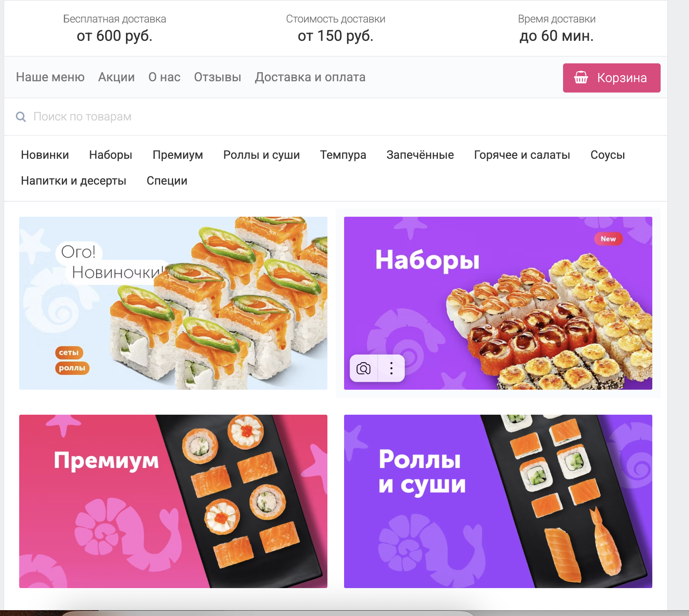Open the Ого! Новиночки banner
Image resolution: width=689 pixels, height=616 pixels.
pyautogui.click(x=173, y=303)
